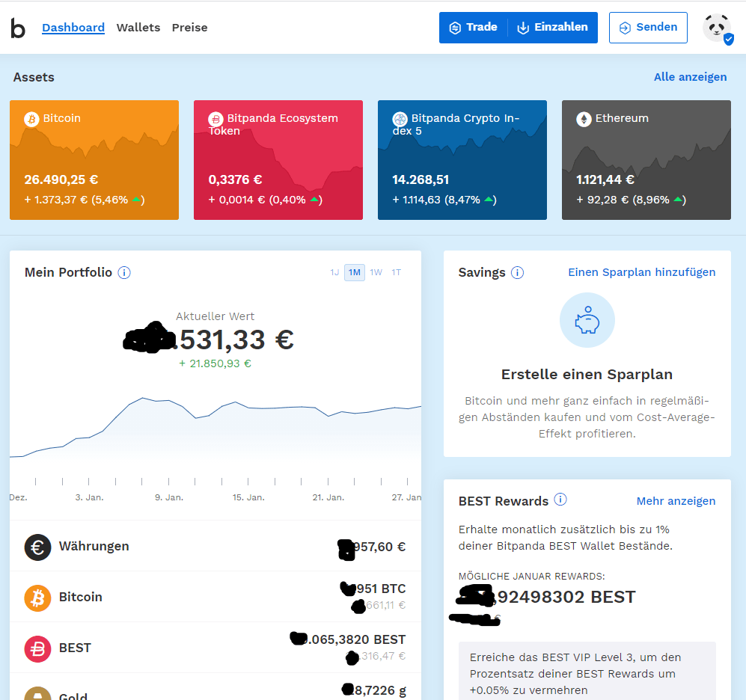
Task: Open the Bitpanda Crypto Index 5 card
Action: click(462, 160)
